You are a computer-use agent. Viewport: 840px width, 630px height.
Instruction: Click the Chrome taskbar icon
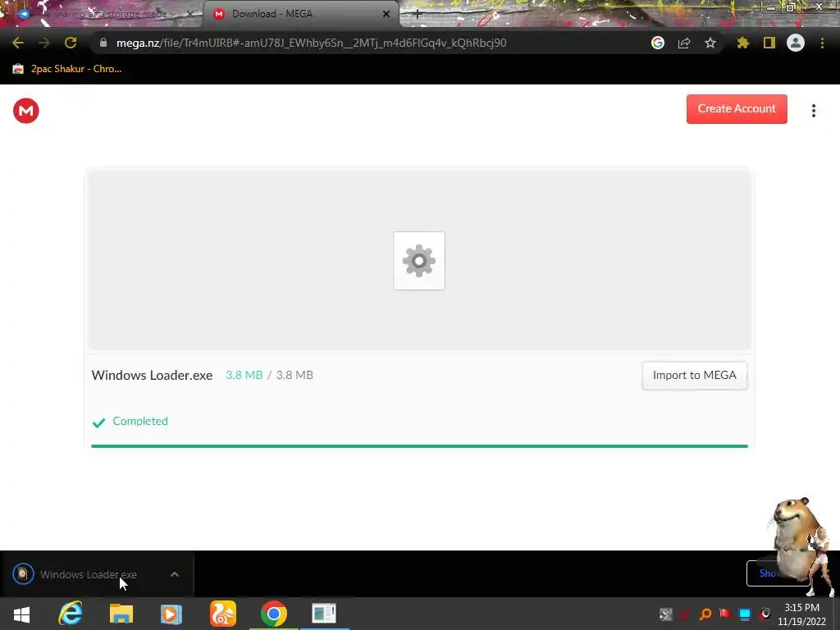[x=274, y=614]
